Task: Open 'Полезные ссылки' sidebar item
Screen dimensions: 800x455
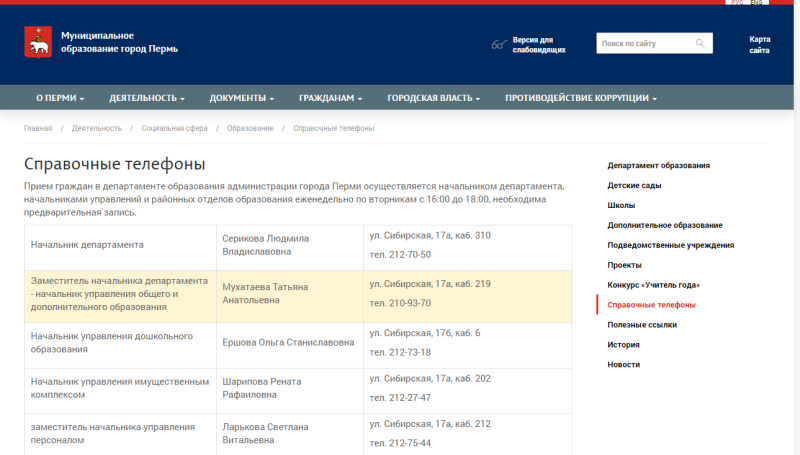Action: tap(642, 324)
